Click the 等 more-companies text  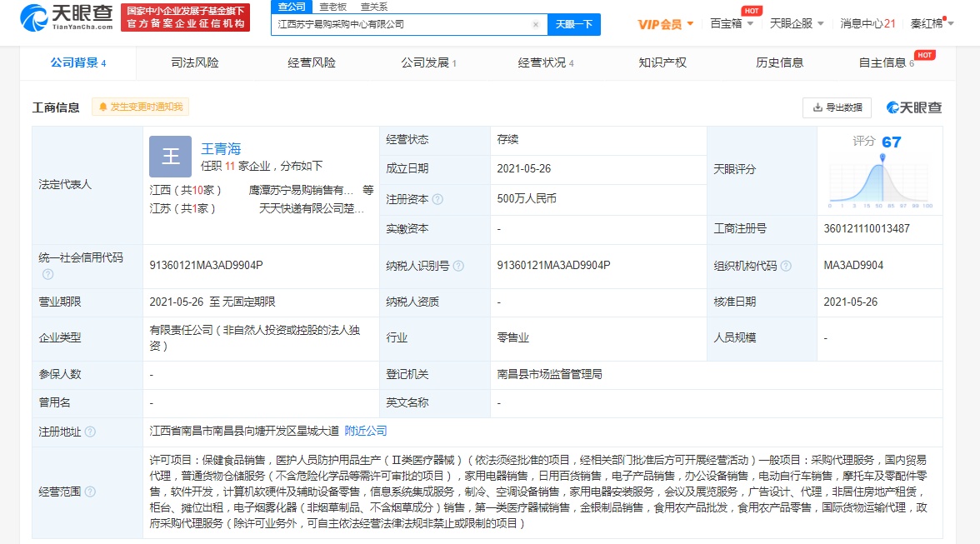[368, 190]
